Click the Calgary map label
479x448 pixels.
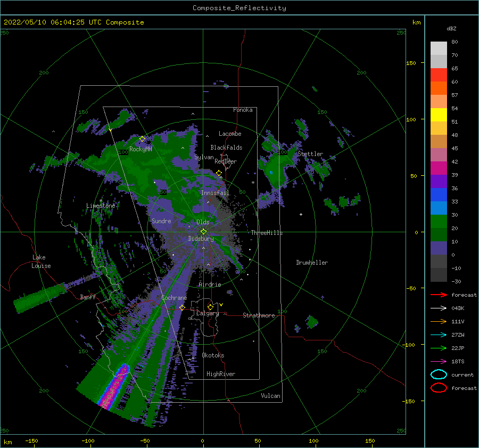pyautogui.click(x=208, y=313)
